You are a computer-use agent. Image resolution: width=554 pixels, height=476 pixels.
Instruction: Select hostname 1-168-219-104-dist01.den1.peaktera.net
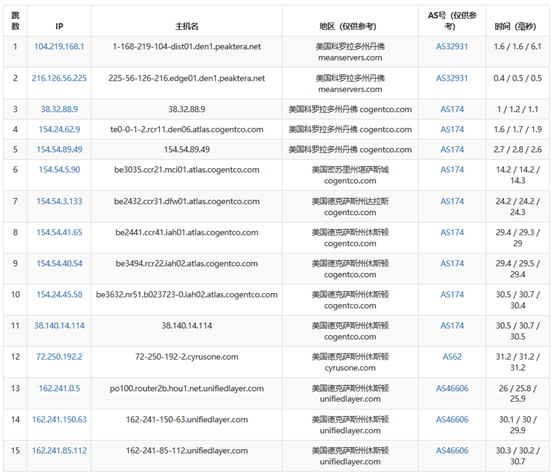pyautogui.click(x=187, y=47)
